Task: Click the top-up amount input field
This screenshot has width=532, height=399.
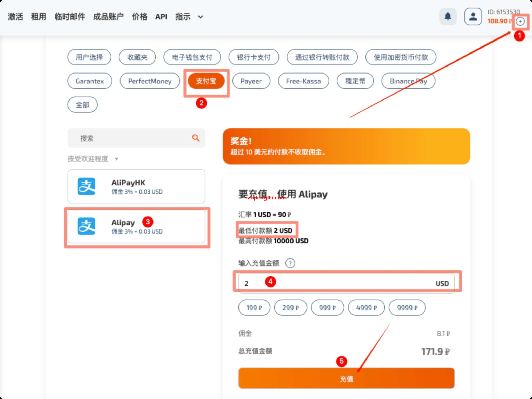Action: (x=346, y=283)
